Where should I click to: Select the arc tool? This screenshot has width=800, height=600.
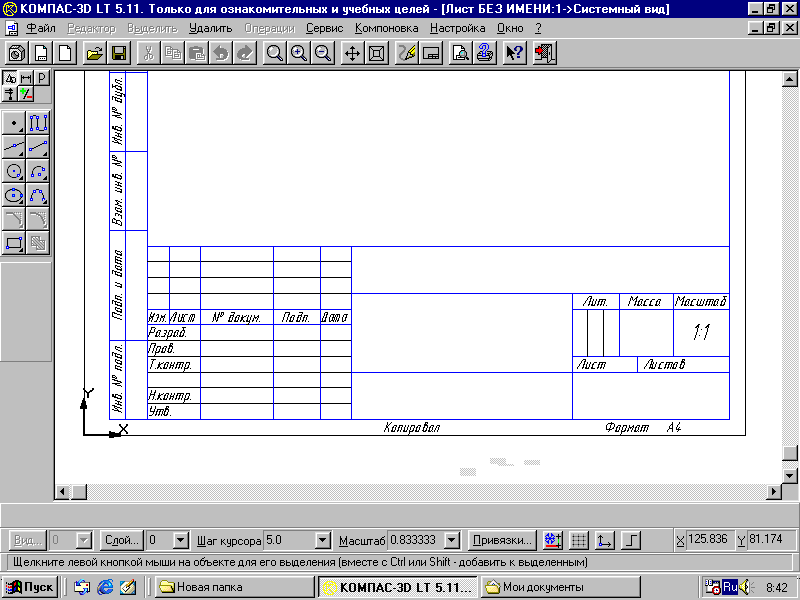pos(38,171)
